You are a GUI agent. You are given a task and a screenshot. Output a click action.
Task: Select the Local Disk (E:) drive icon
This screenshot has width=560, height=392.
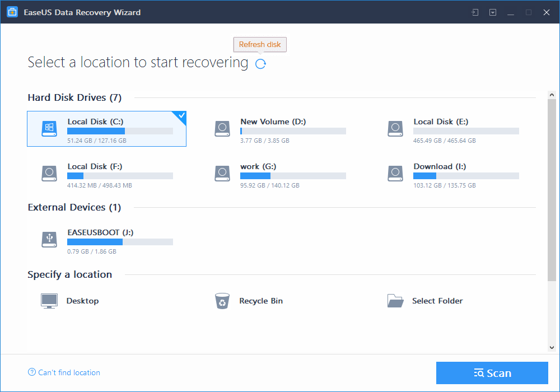point(395,128)
